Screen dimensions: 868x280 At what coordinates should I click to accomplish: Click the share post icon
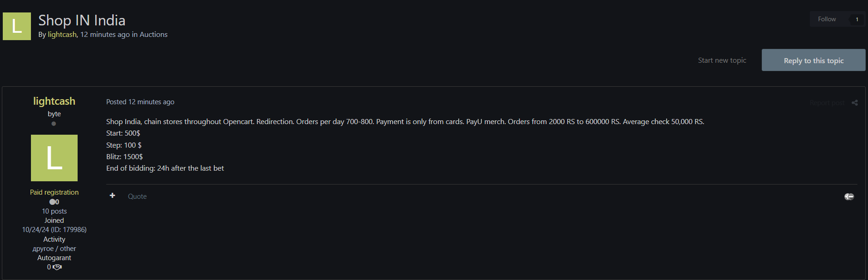coord(855,103)
